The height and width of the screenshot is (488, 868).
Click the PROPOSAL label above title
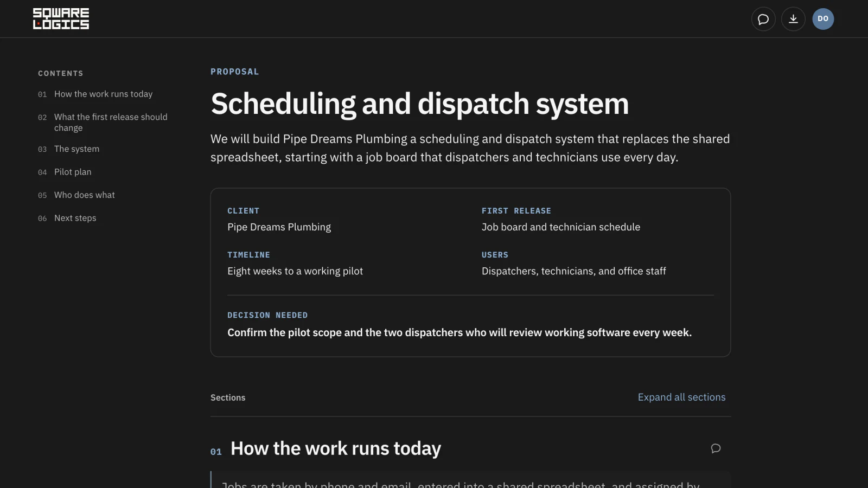pos(235,72)
